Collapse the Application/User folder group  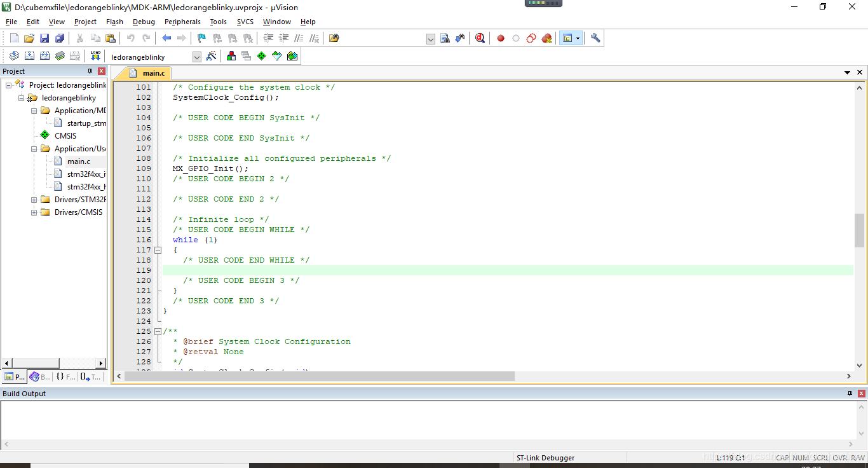click(x=34, y=149)
